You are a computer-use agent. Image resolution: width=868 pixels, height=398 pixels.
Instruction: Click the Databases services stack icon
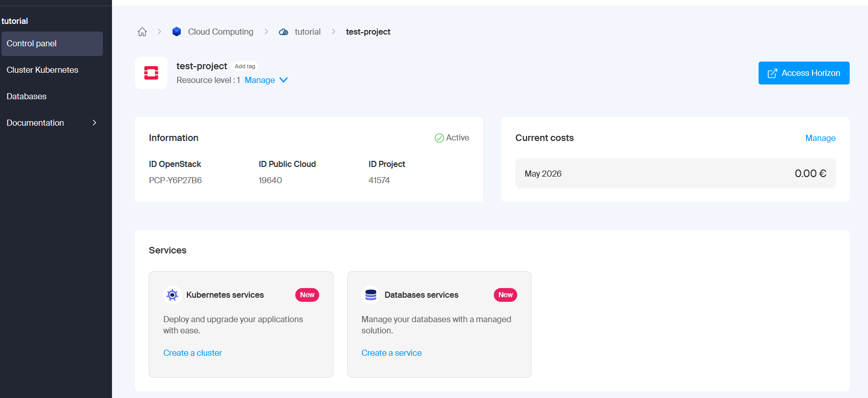pyautogui.click(x=371, y=295)
